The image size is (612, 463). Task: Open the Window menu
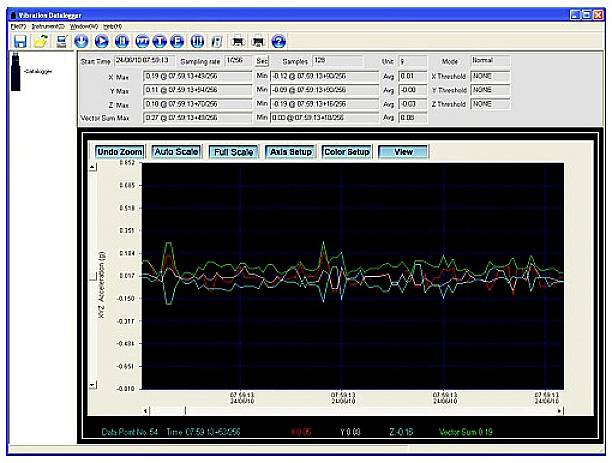(x=83, y=25)
